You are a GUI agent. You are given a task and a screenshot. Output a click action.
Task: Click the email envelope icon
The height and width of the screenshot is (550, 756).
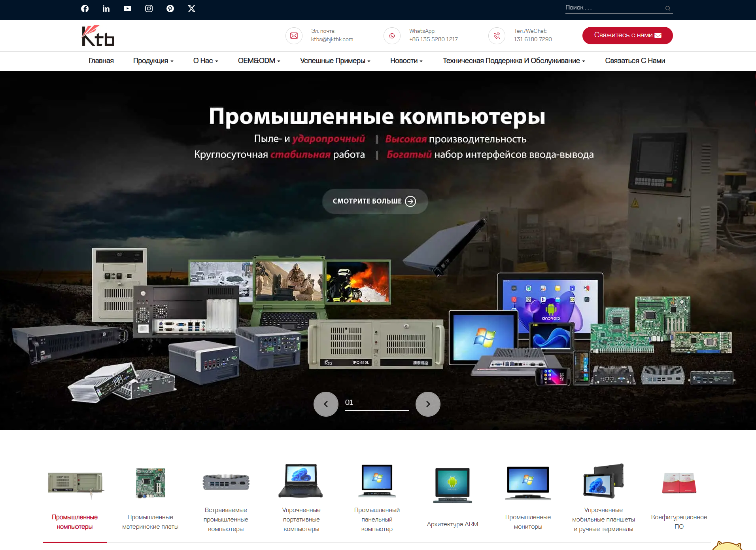tap(294, 36)
